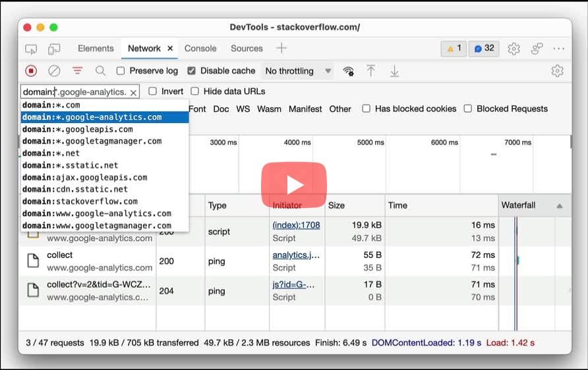Open the analytics.j... initiator link
This screenshot has width=588, height=370.
(x=296, y=255)
